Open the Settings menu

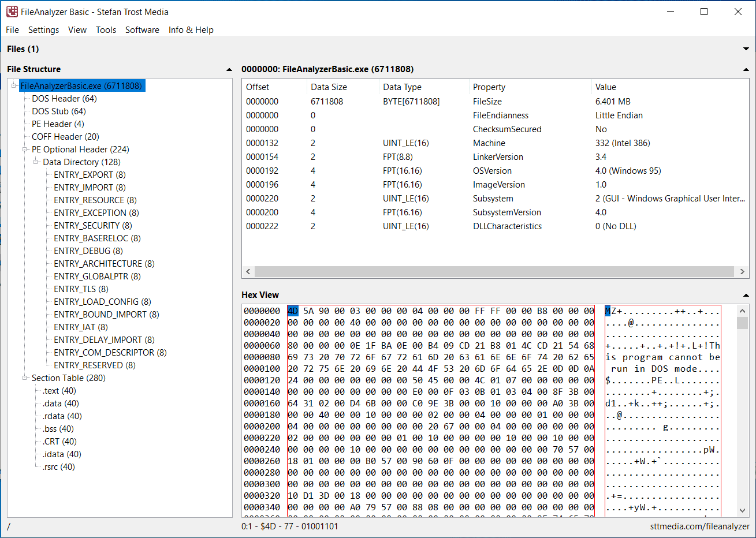click(43, 30)
